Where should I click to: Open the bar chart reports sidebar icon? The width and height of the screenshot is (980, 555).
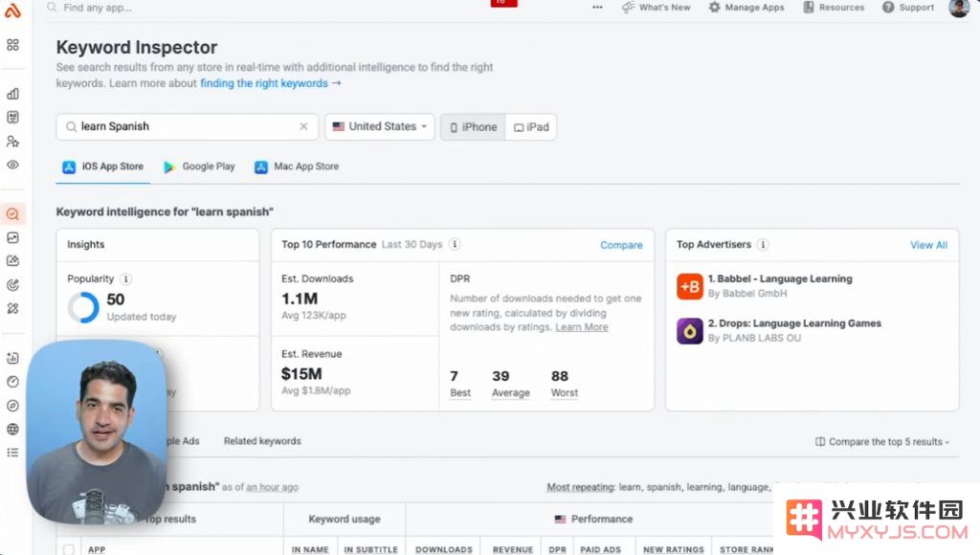point(12,94)
